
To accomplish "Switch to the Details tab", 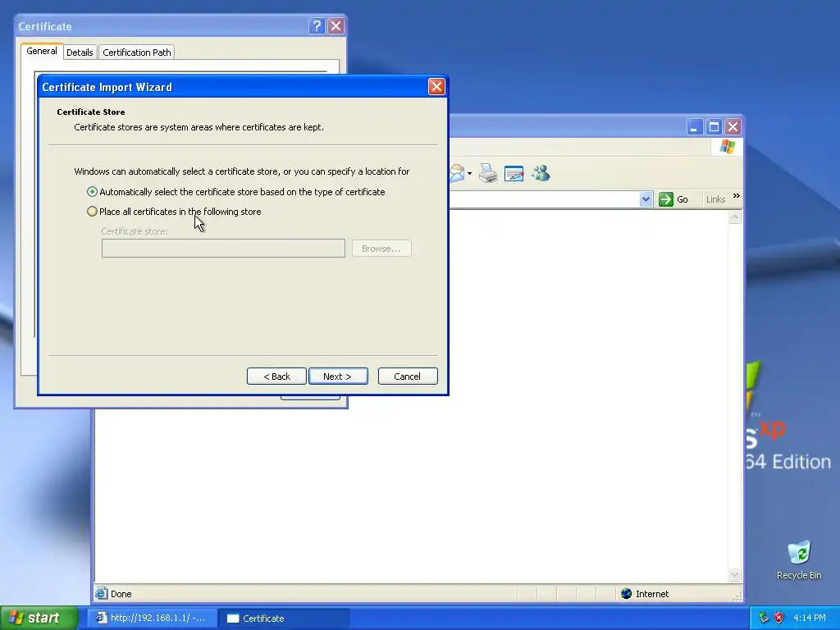I will point(80,52).
